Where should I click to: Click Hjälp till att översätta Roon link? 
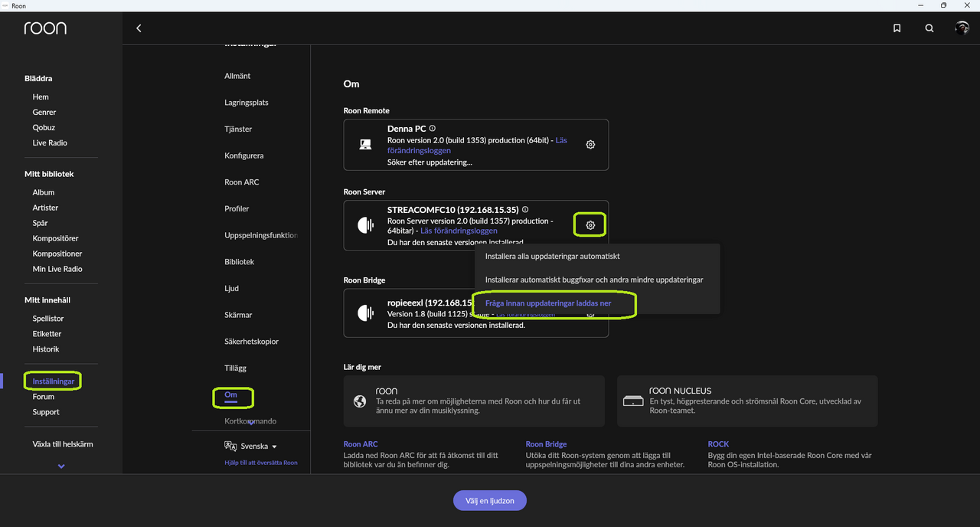261,463
